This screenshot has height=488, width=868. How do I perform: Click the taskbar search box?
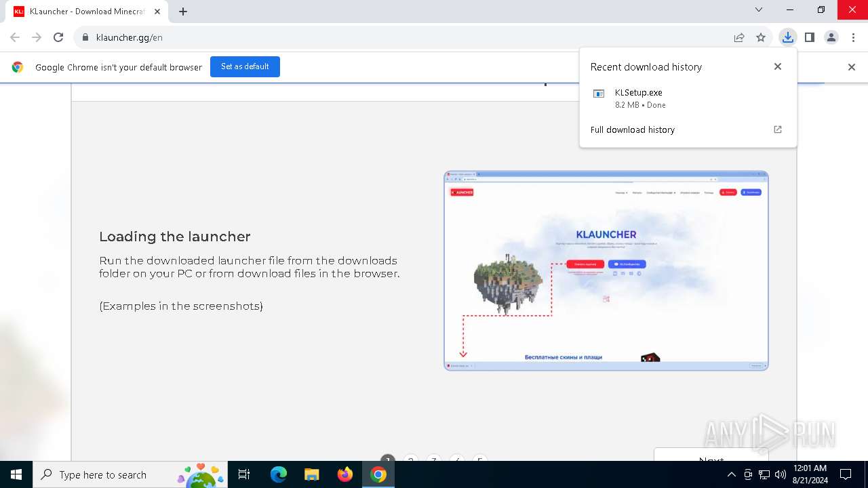coord(130,474)
